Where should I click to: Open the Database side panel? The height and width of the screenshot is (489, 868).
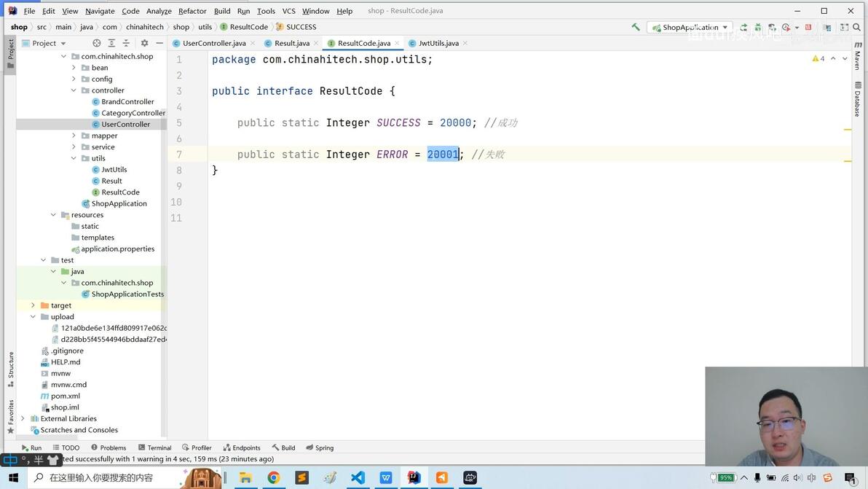click(x=858, y=99)
